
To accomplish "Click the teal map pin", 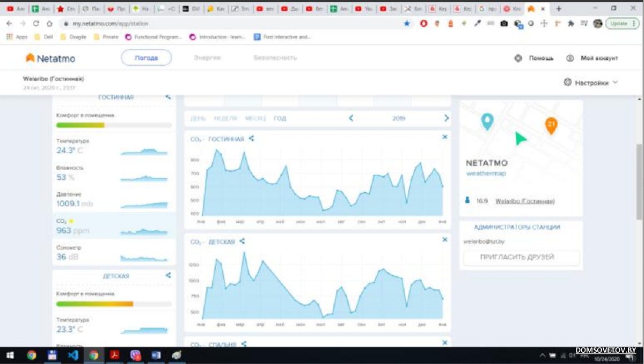I will [487, 121].
